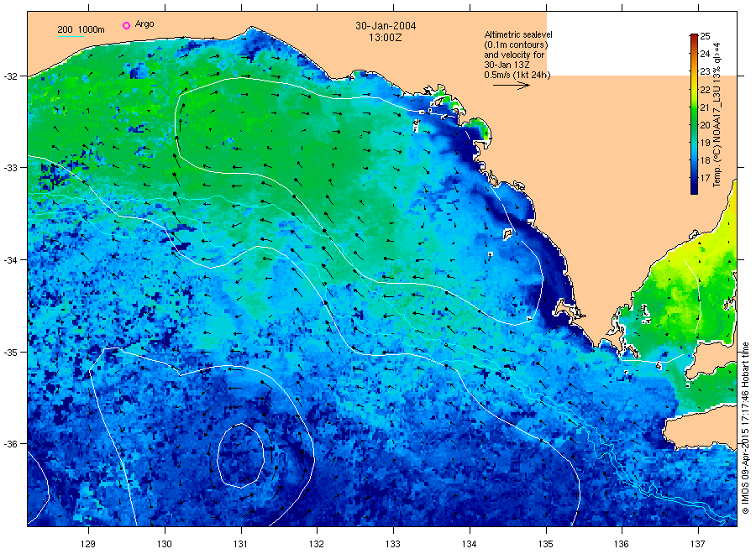Viewport: 756px width, 554px height.
Task: Click the "Altimetric sealevel" legend text
Action: click(518, 34)
